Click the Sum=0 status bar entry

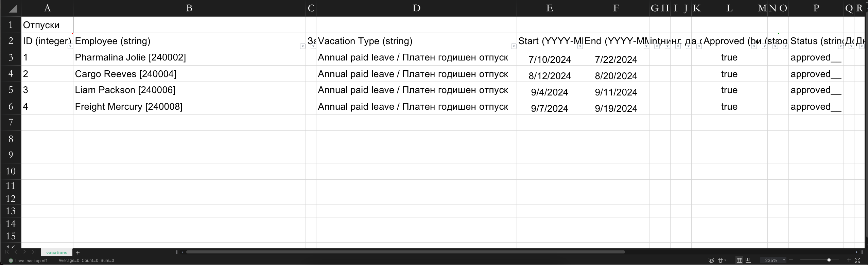(x=107, y=261)
